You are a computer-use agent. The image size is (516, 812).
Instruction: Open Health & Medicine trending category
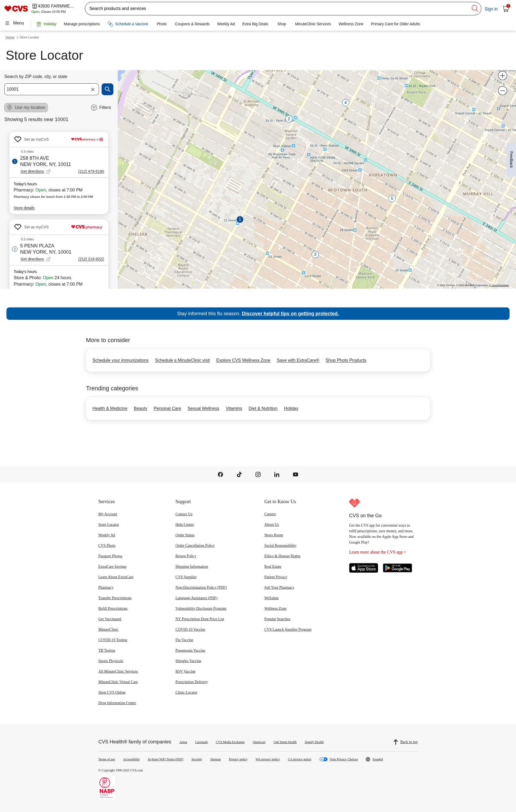coord(110,408)
